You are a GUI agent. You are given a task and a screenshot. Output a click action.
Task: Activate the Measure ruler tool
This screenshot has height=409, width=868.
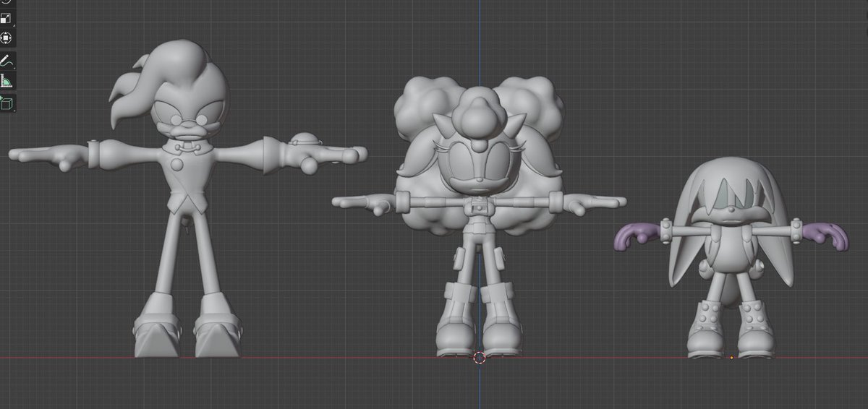tap(7, 82)
